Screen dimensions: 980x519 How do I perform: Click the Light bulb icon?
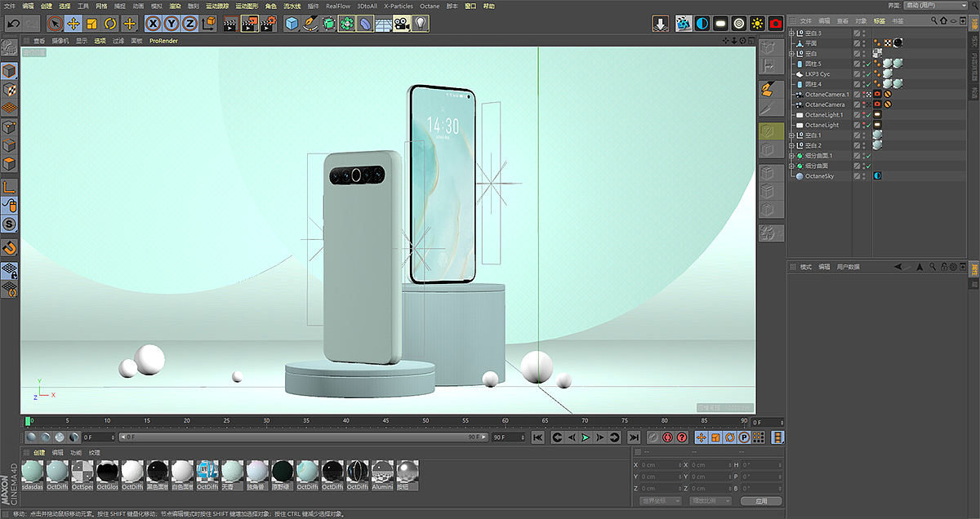[421, 24]
